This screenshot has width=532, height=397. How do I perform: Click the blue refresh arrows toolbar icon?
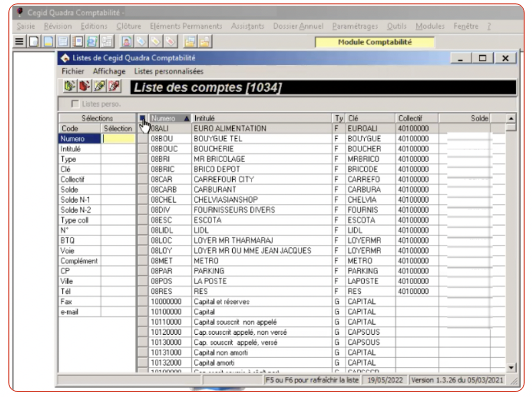coord(92,42)
